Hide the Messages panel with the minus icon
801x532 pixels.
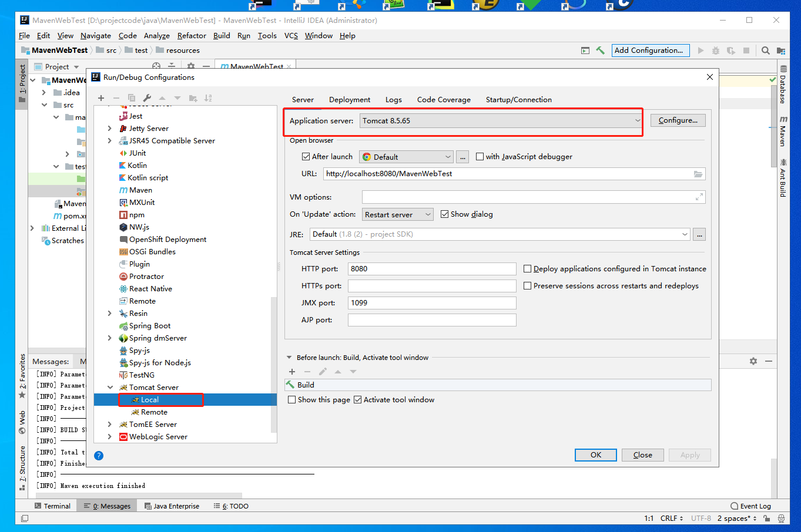(769, 361)
